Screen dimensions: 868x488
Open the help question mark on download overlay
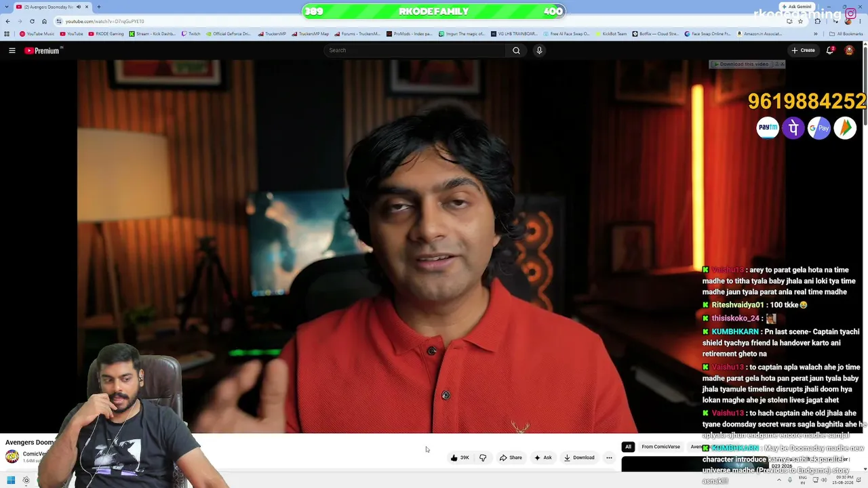[776, 64]
